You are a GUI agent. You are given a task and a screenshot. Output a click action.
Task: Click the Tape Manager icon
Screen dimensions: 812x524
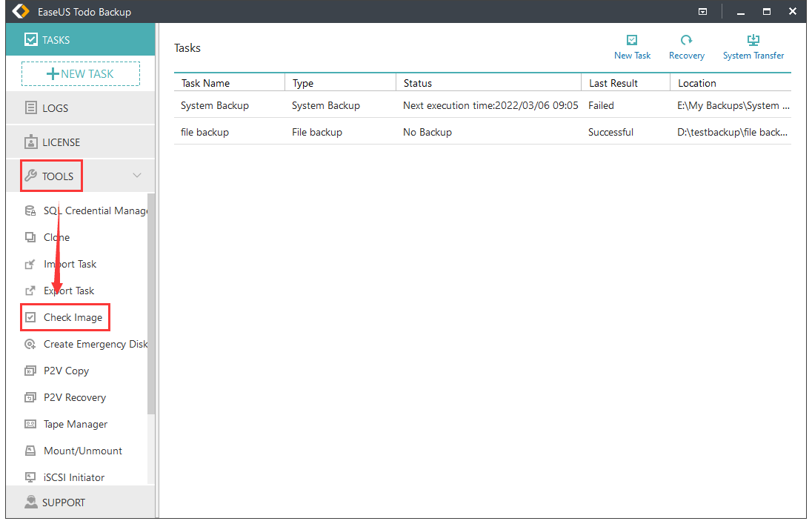click(30, 424)
